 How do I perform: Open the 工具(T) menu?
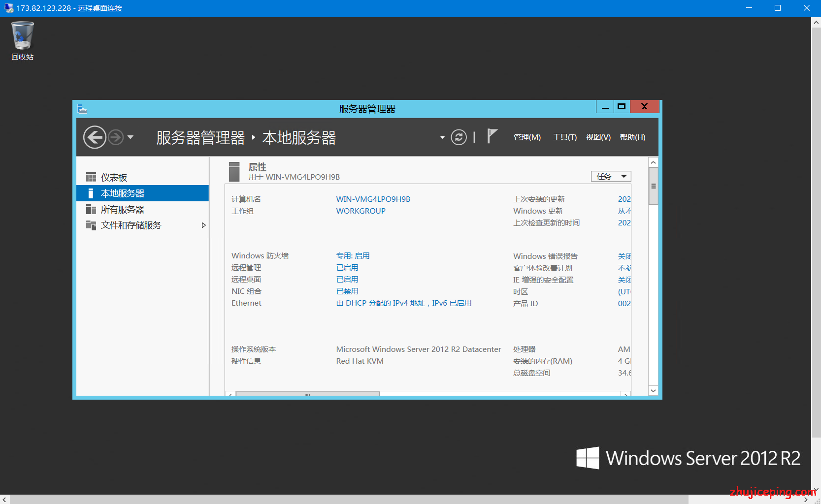[x=564, y=137]
